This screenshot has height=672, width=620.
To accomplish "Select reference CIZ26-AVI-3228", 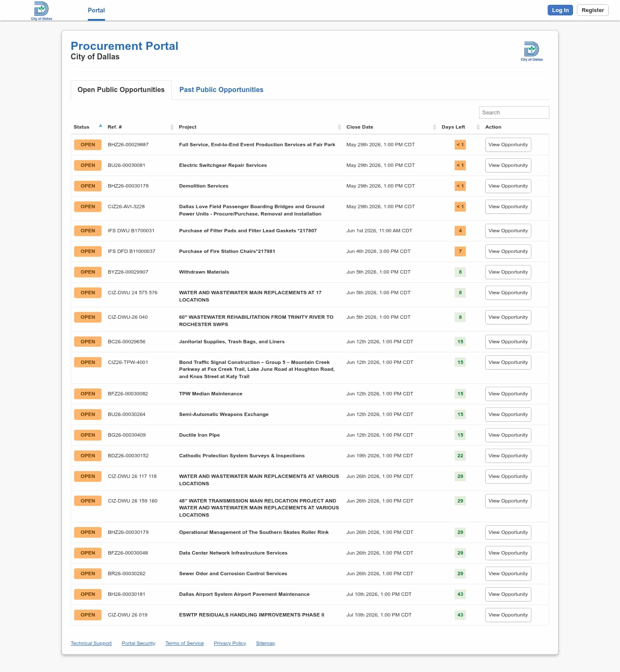I will point(126,207).
